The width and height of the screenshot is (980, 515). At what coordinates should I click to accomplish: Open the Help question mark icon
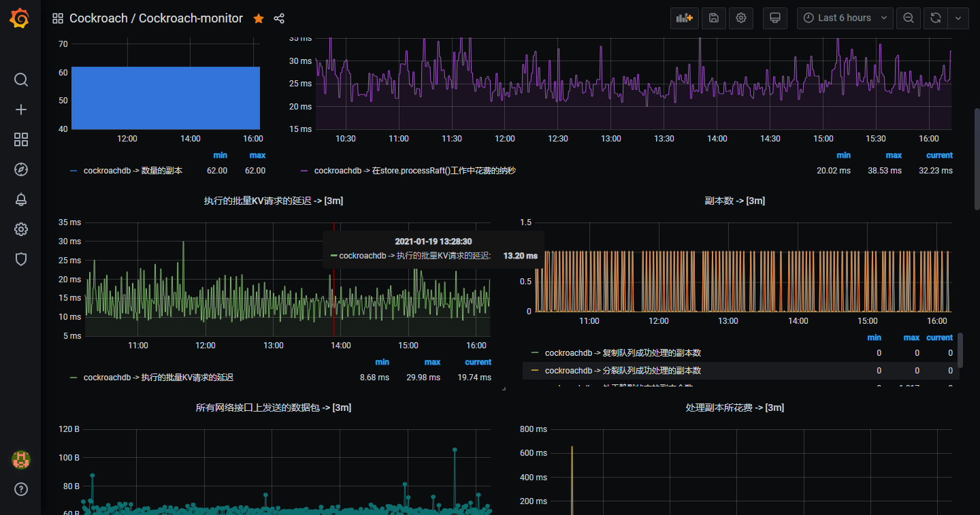point(21,489)
